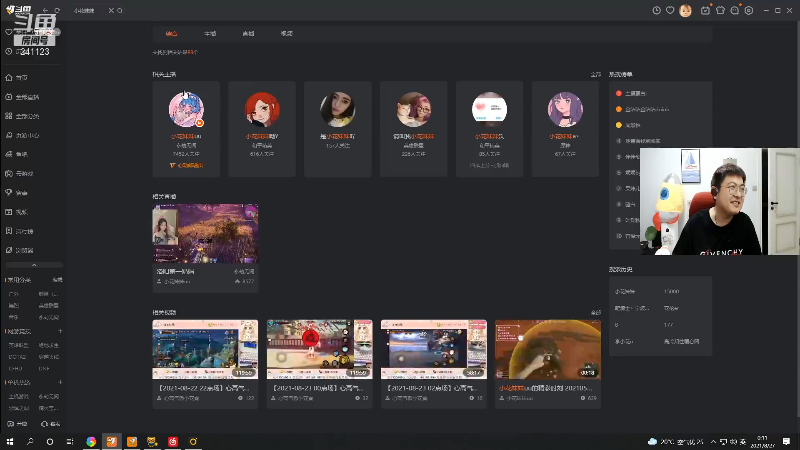Viewport: 800px width, 450px height.
Task: Open streamer with pink heart white avatar
Action: 489,109
